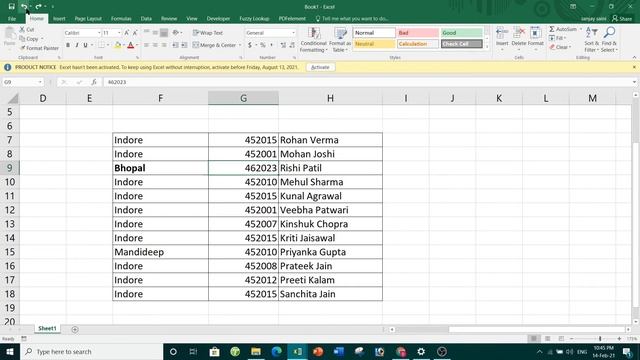Activate Format Painter
This screenshot has height=360, width=640.
pyautogui.click(x=39, y=48)
